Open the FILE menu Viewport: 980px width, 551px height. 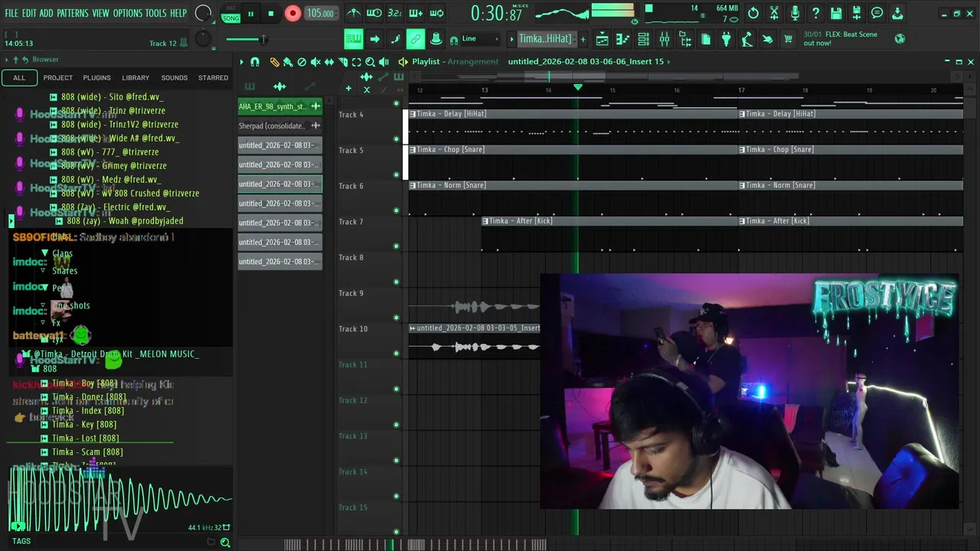click(11, 13)
